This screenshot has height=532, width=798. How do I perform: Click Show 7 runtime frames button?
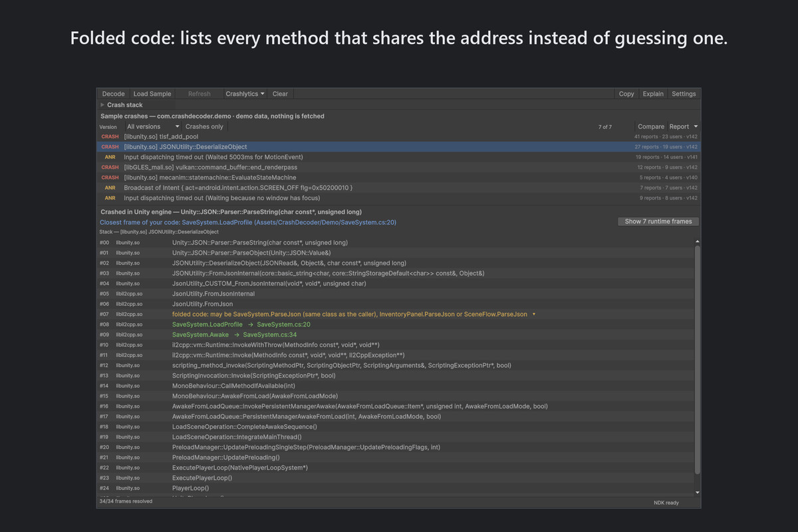pyautogui.click(x=658, y=221)
